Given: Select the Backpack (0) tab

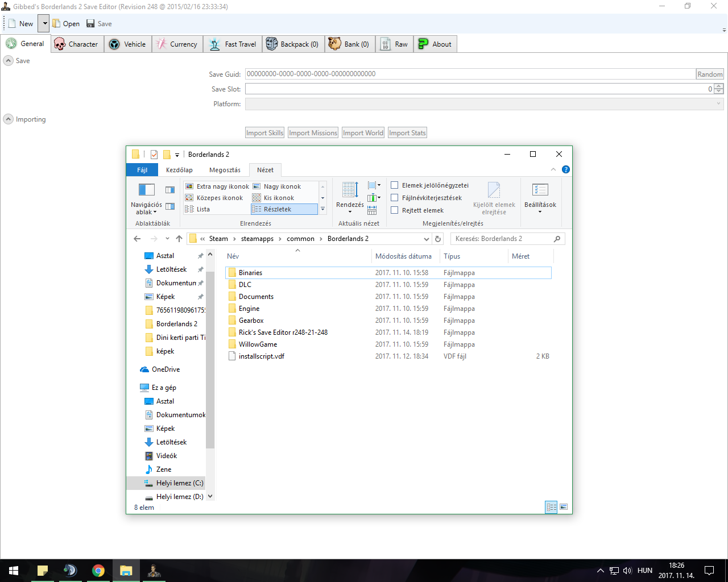Looking at the screenshot, I should (x=293, y=44).
